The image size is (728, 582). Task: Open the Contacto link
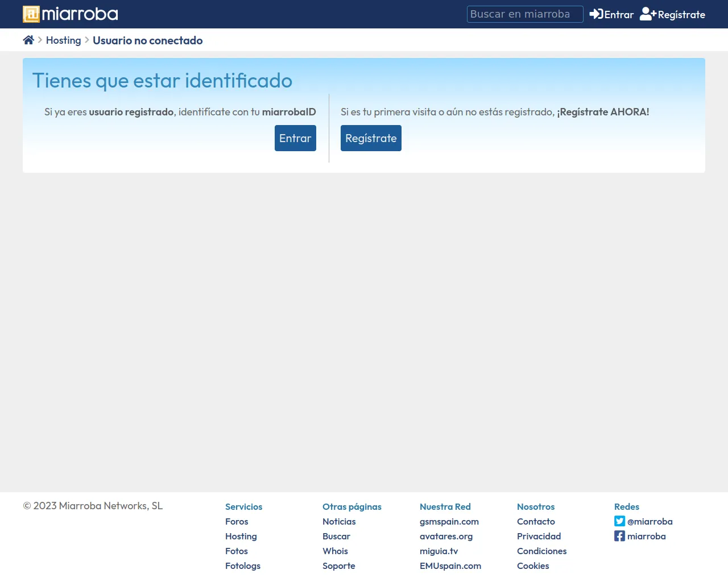coord(536,521)
